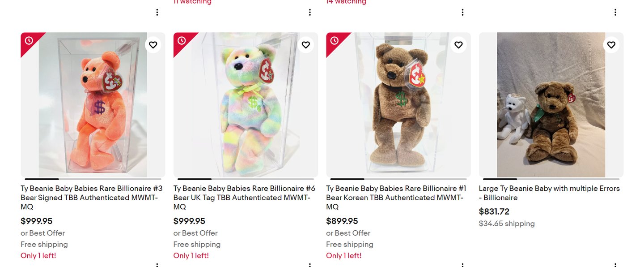This screenshot has height=267, width=644.
Task: Click red clock badge on brown bear image
Action: pos(335,41)
